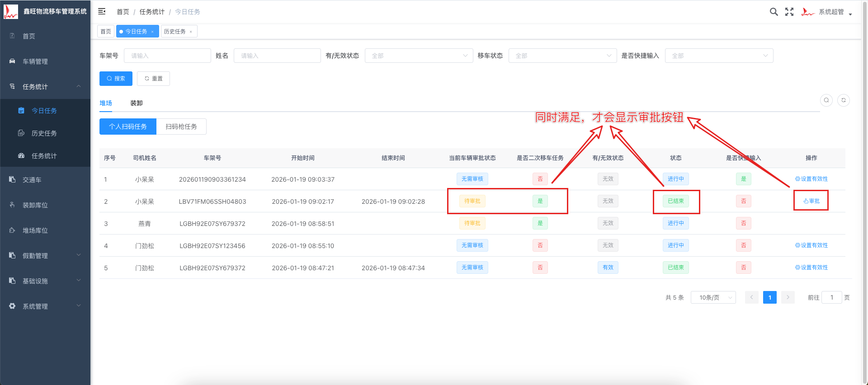
Task: Go to the previous page arrow
Action: pyautogui.click(x=752, y=297)
